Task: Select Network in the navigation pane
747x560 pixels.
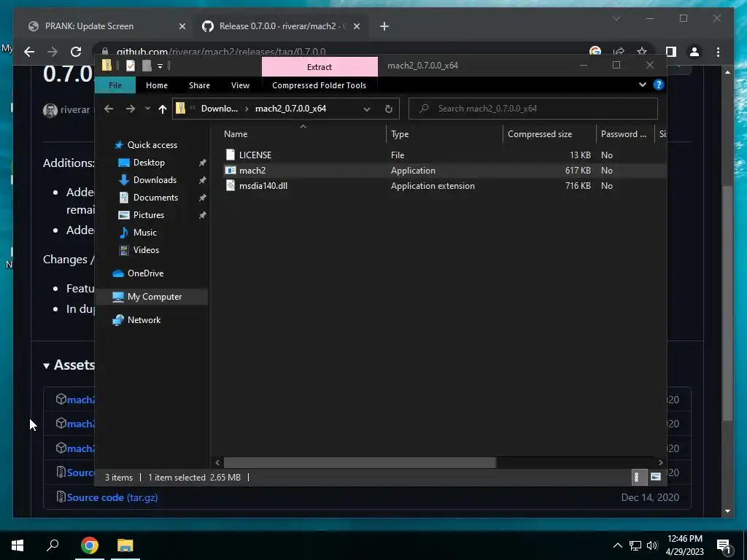Action: (144, 320)
